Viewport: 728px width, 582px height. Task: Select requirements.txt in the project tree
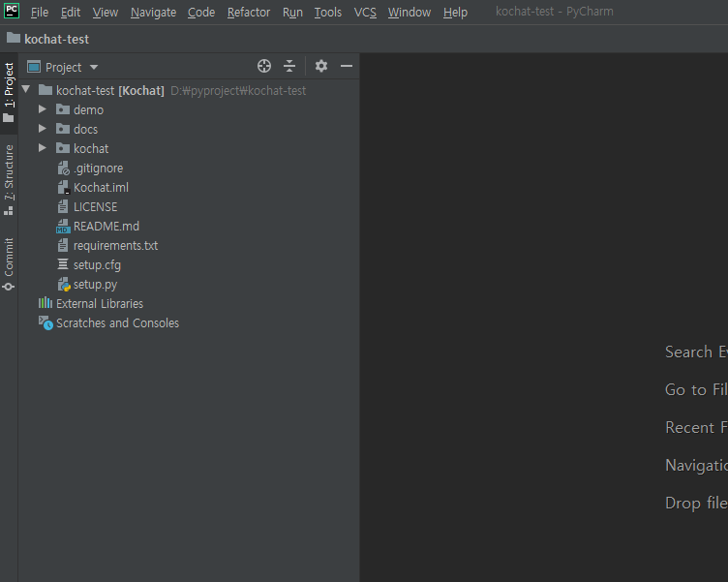(115, 245)
